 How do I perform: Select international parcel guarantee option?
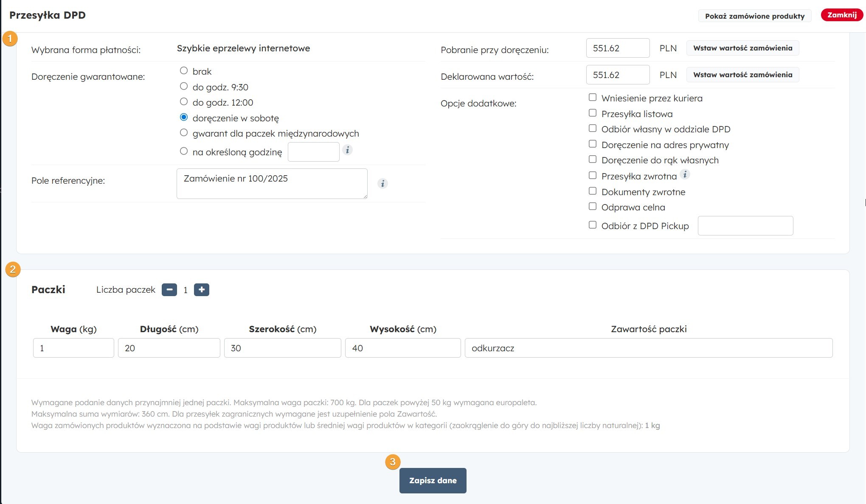point(184,133)
